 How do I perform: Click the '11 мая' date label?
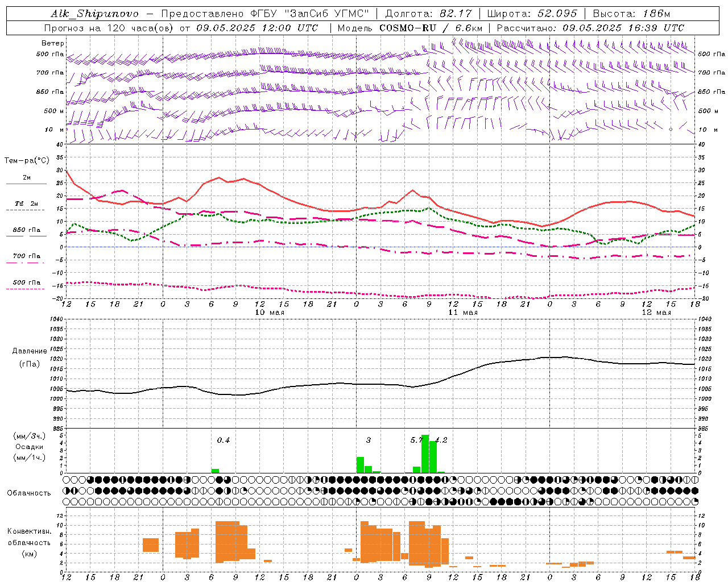463,313
